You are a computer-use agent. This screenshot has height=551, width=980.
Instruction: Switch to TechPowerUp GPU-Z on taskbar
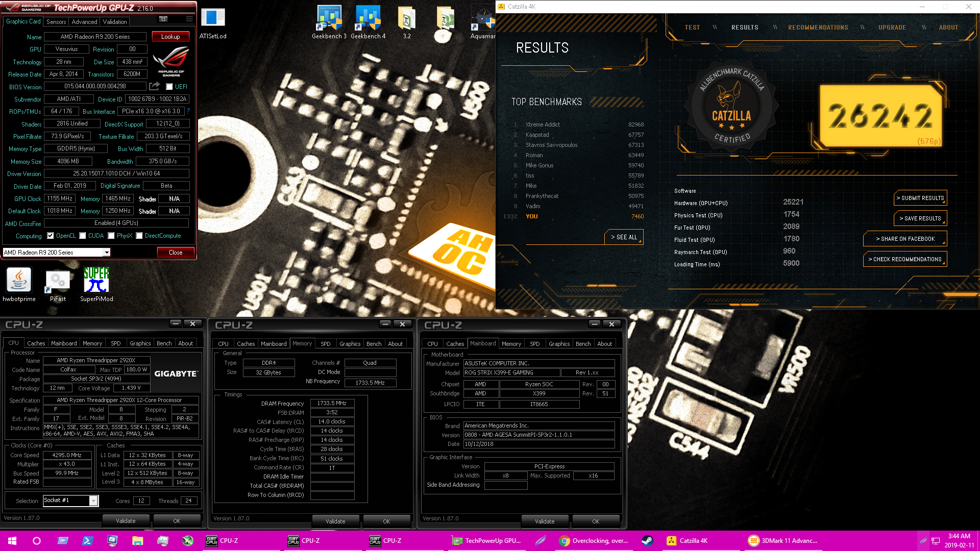486,541
